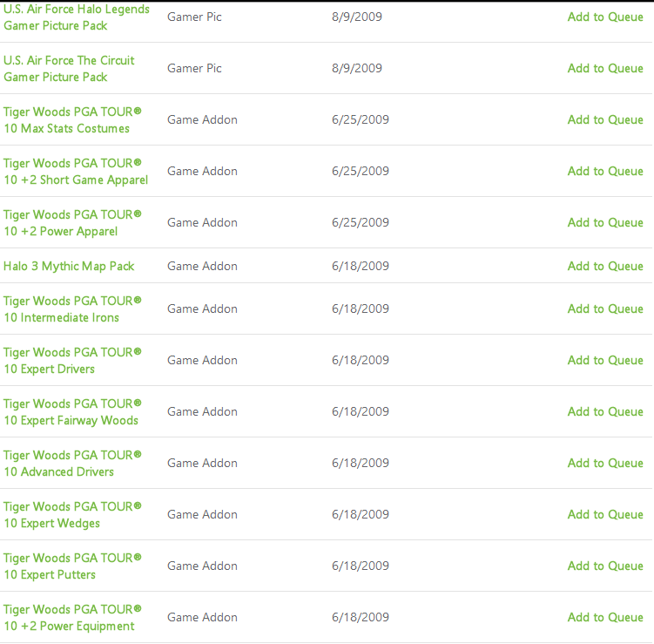Add Expert Fairway Woods to queue

tap(605, 411)
